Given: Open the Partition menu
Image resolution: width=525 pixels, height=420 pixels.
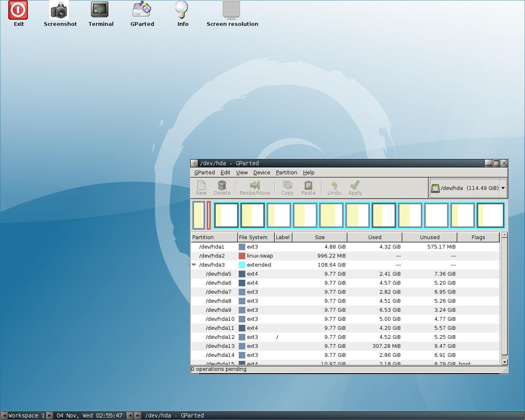Looking at the screenshot, I should (286, 173).
